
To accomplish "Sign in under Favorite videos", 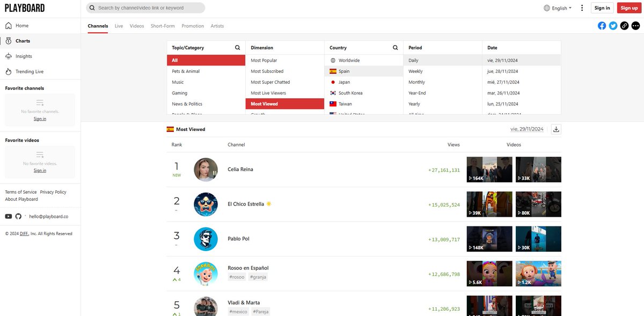I will pyautogui.click(x=40, y=171).
